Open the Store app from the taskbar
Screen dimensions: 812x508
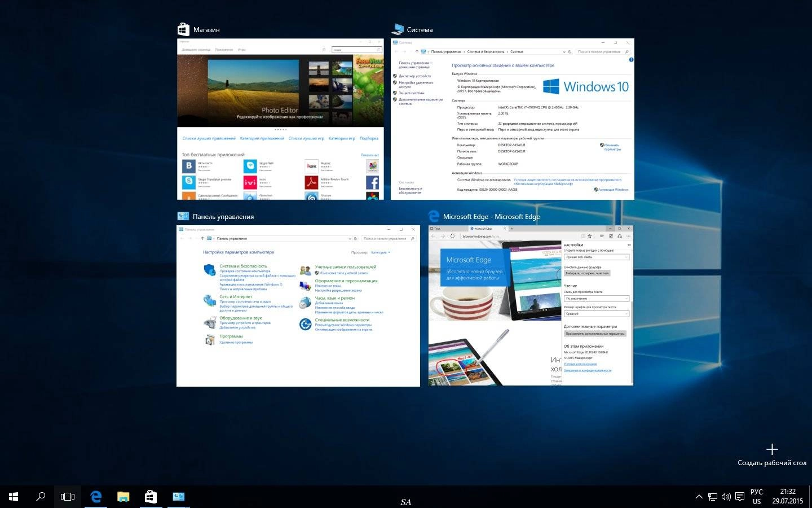(151, 497)
